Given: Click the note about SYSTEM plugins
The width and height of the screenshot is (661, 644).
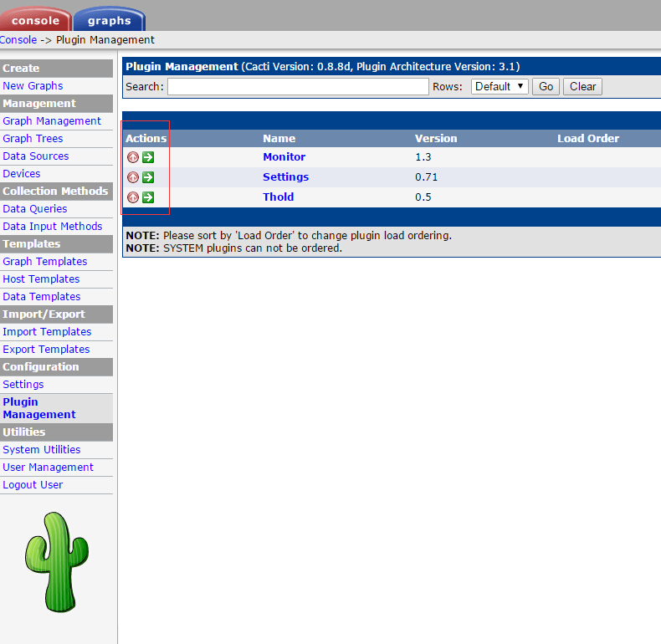Looking at the screenshot, I should pos(234,248).
